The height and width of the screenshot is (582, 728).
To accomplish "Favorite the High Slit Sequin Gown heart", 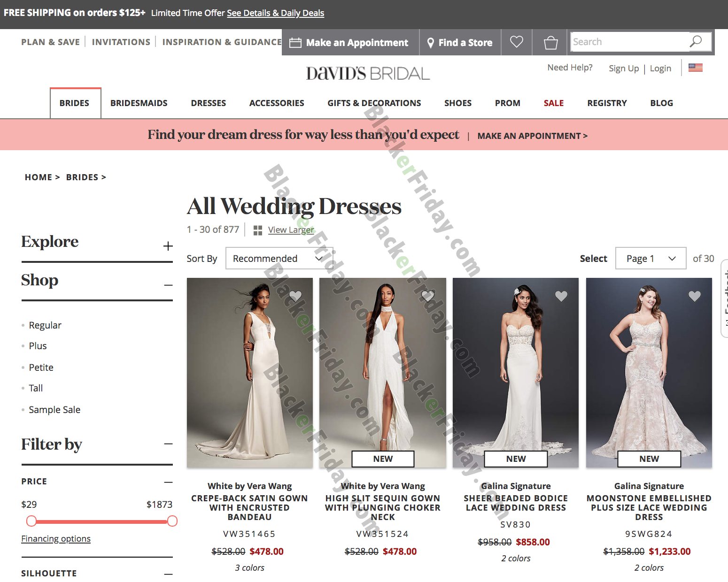I will tap(428, 296).
